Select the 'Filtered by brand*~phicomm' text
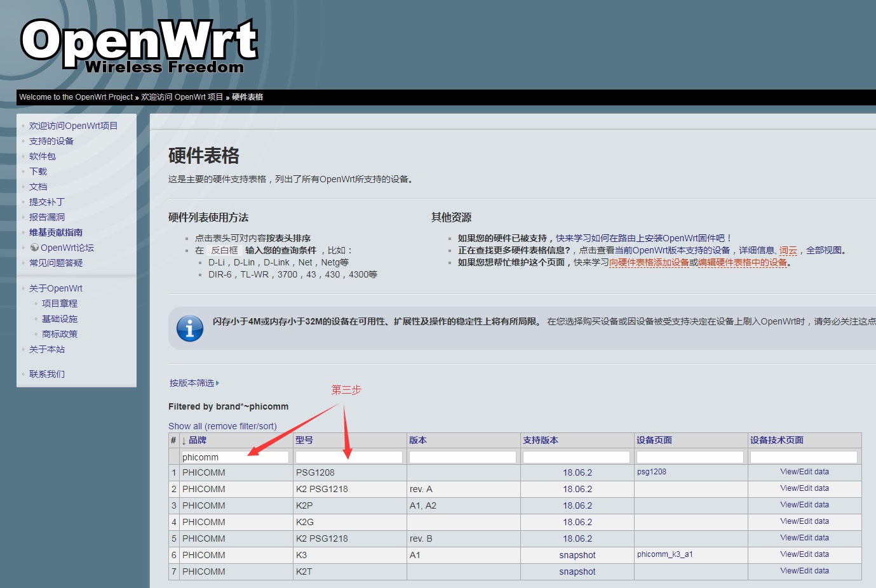876x588 pixels. point(228,406)
